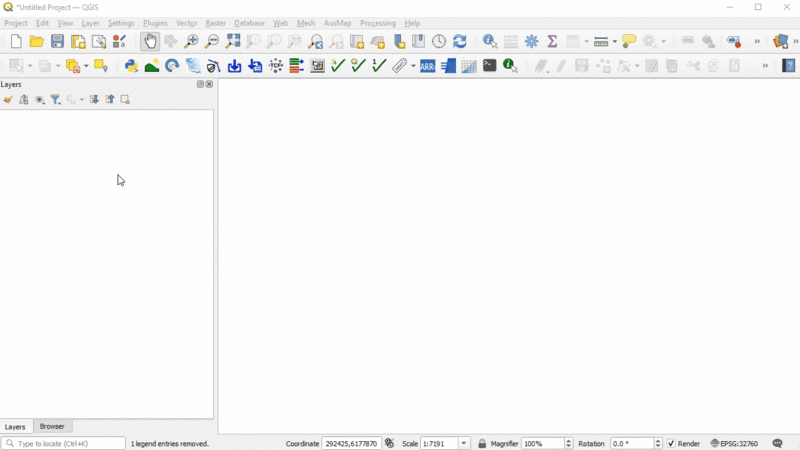The height and width of the screenshot is (450, 800).
Task: Select the Pan Map hand tool
Action: click(150, 42)
